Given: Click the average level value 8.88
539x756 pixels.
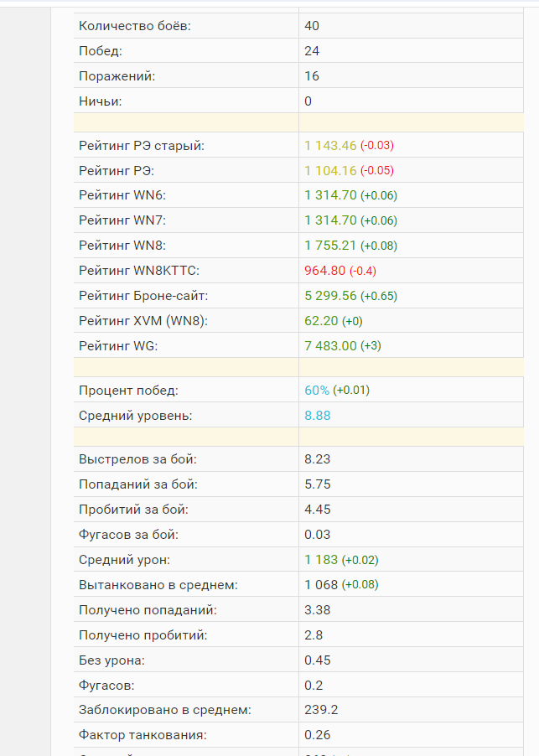Looking at the screenshot, I should (x=317, y=415).
